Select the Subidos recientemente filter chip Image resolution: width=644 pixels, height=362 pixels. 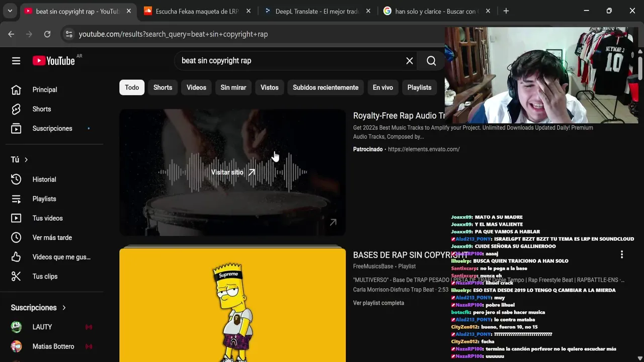(326, 87)
